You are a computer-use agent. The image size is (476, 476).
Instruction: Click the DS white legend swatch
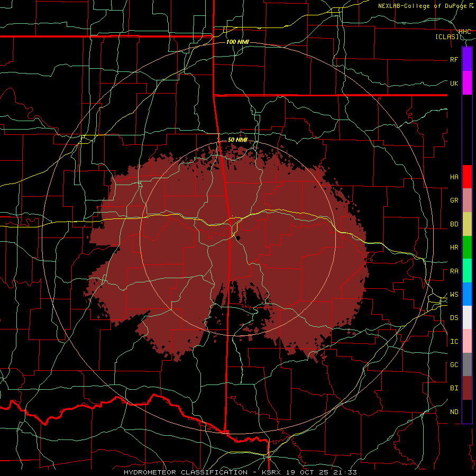pos(467,317)
